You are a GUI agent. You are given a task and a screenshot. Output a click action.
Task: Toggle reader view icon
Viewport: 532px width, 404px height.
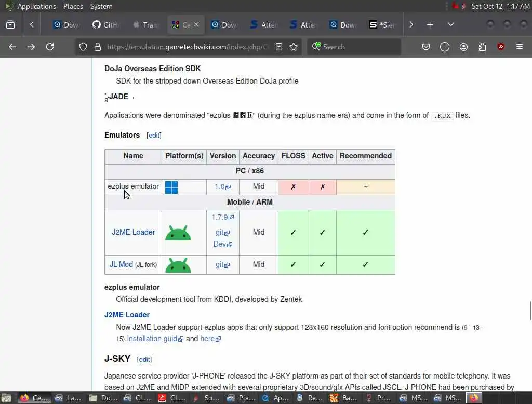(x=279, y=47)
